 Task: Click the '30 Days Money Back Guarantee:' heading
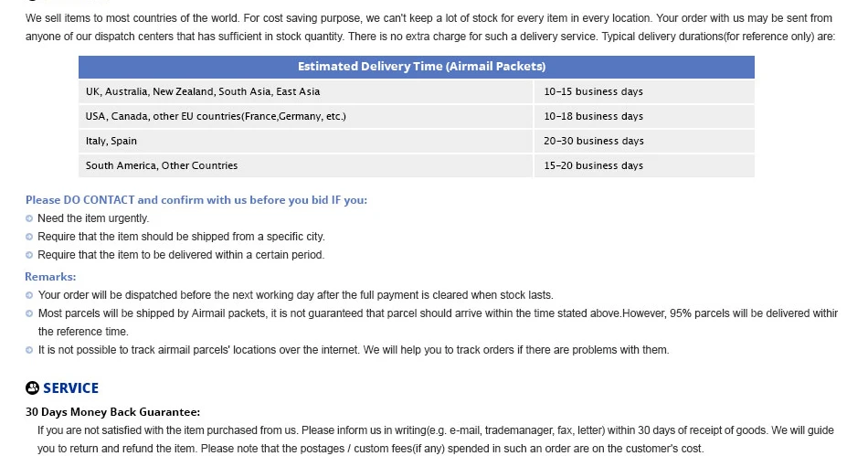(113, 412)
